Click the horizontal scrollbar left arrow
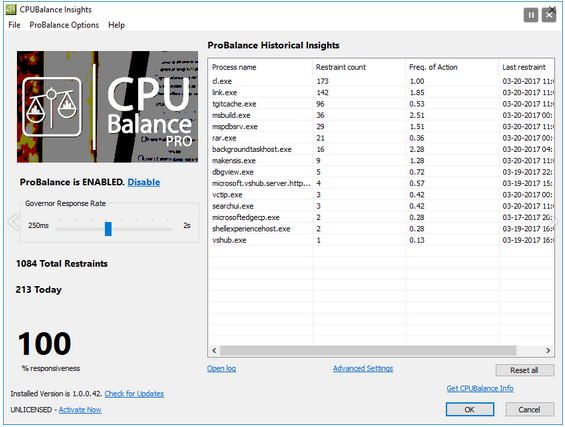 [x=214, y=350]
